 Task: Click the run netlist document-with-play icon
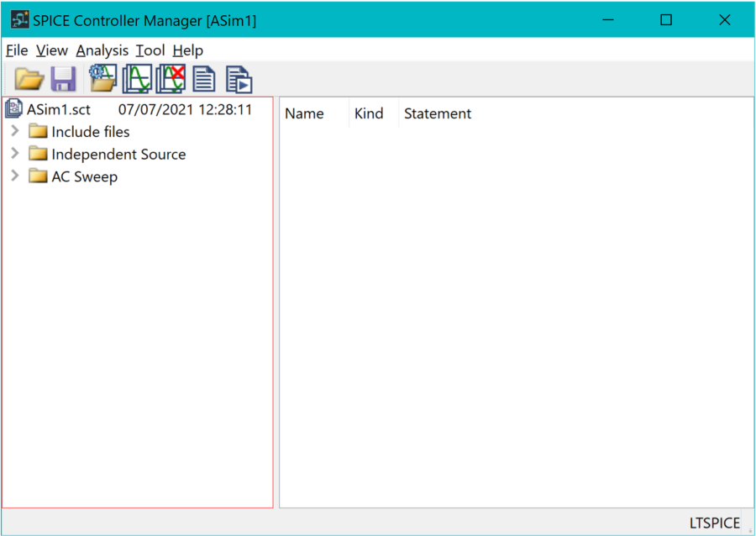(239, 80)
